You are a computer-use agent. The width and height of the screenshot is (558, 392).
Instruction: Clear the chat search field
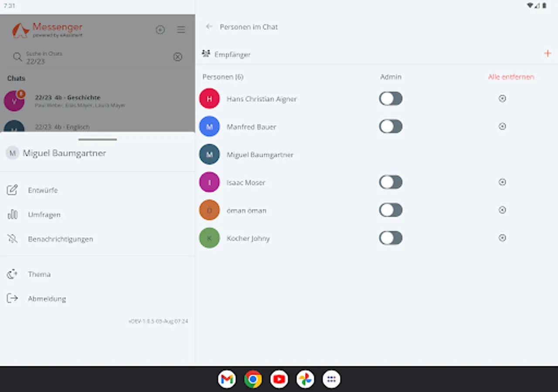[177, 57]
